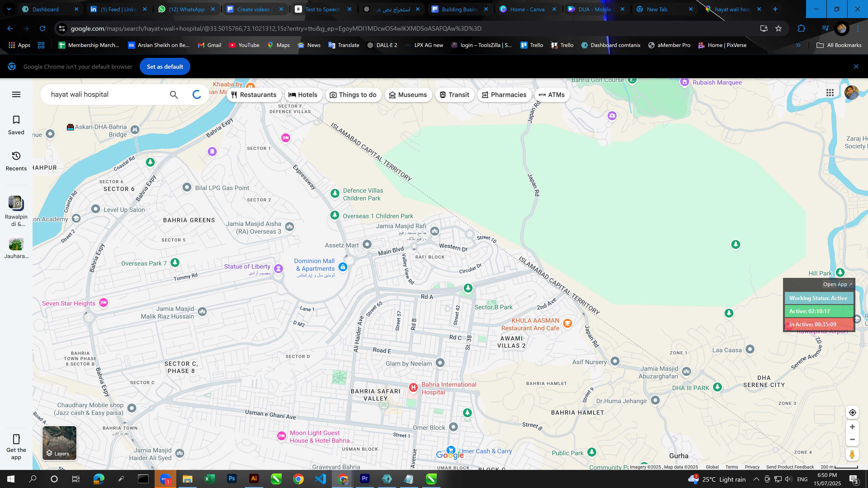The width and height of the screenshot is (868, 488).
Task: Click the Bahria International Hospital marker
Action: tap(413, 388)
